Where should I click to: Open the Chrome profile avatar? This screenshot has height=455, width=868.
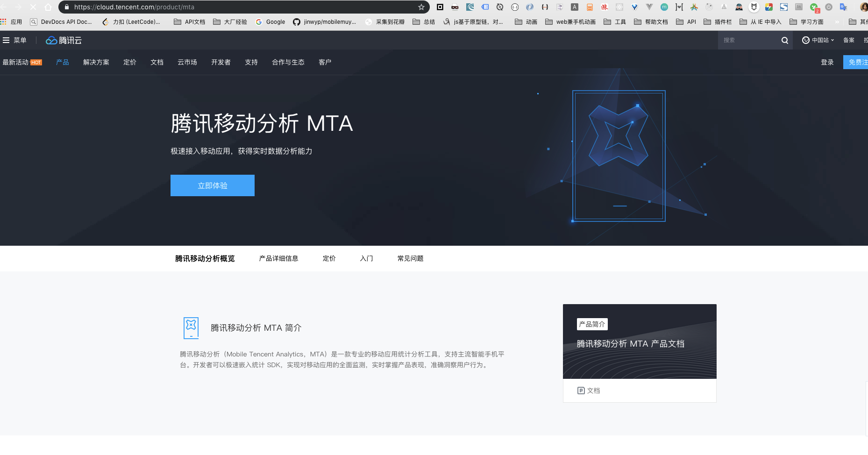click(864, 7)
